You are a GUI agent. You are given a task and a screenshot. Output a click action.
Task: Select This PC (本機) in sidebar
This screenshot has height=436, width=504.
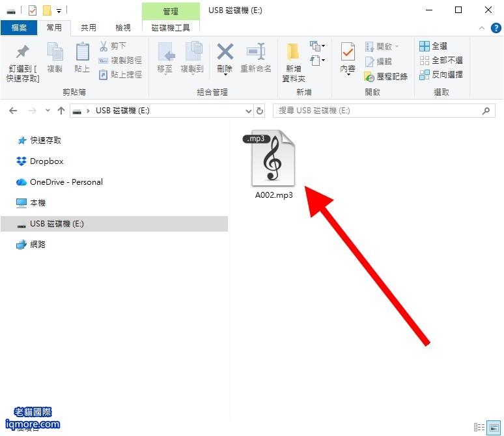pyautogui.click(x=31, y=203)
